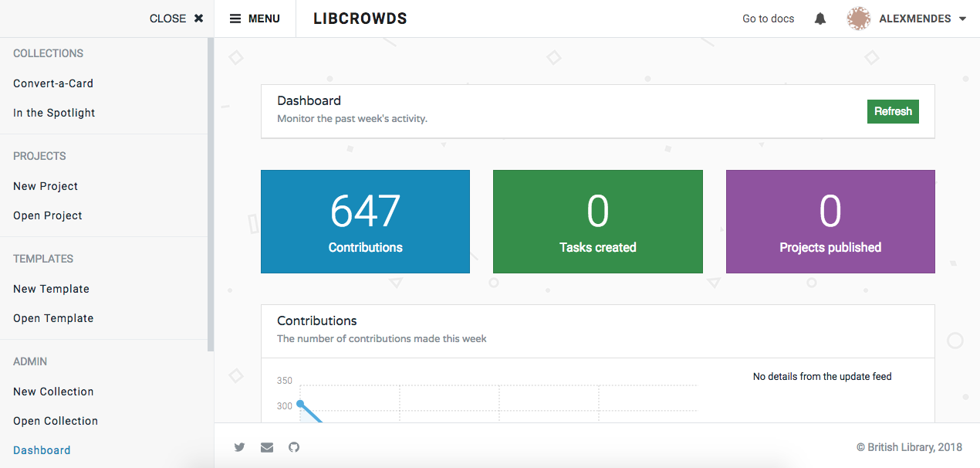Click the Go to docs link
Image resolution: width=980 pixels, height=468 pixels.
pyautogui.click(x=768, y=18)
